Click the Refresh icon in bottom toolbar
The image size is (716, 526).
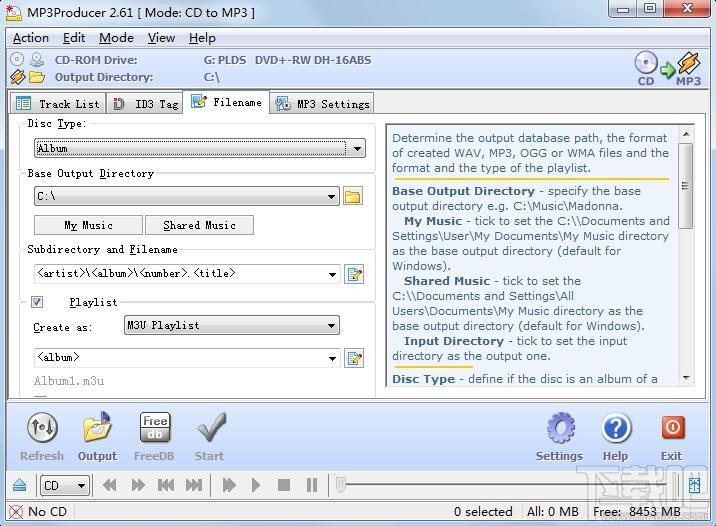42,428
